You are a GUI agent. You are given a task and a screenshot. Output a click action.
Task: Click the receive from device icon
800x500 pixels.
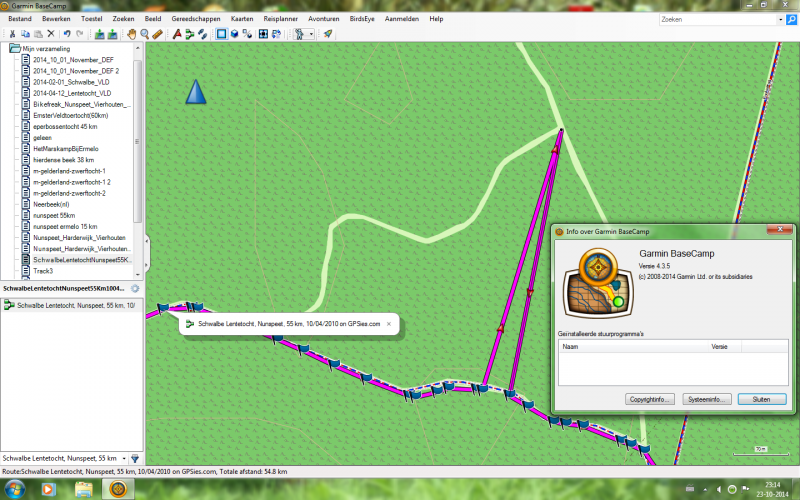point(112,34)
